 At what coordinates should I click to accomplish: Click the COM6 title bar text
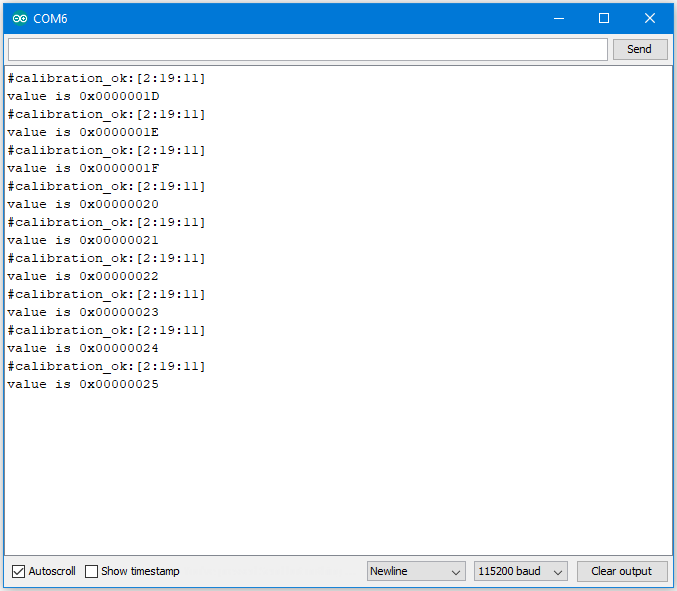tap(50, 18)
